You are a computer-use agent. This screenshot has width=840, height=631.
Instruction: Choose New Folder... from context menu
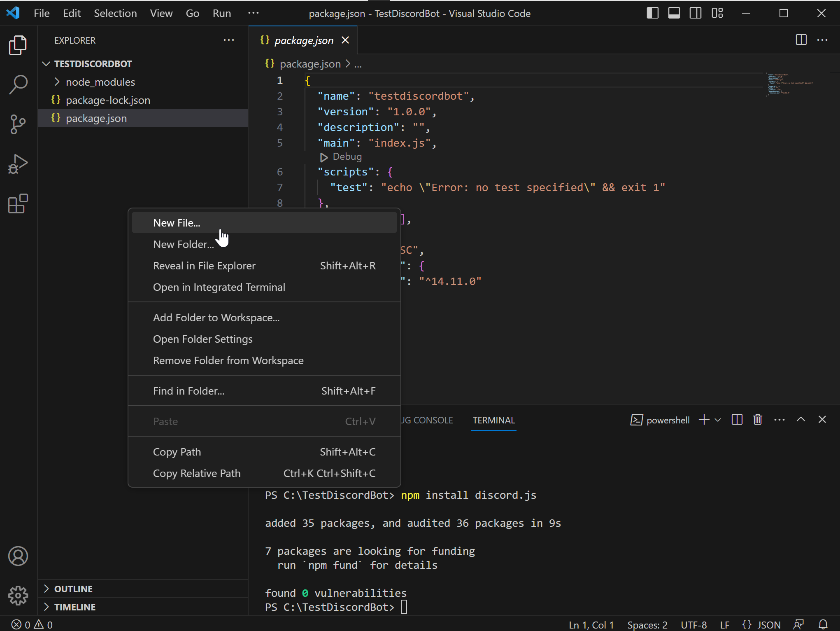[264, 244]
